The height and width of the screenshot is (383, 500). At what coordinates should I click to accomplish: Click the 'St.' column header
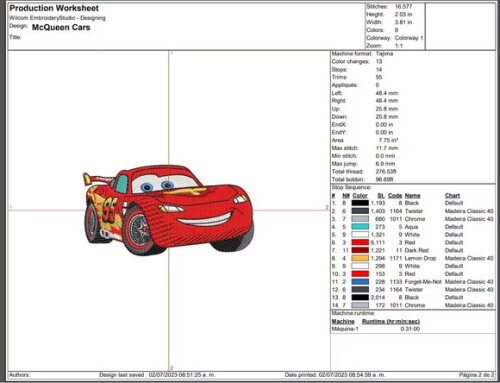(x=381, y=196)
